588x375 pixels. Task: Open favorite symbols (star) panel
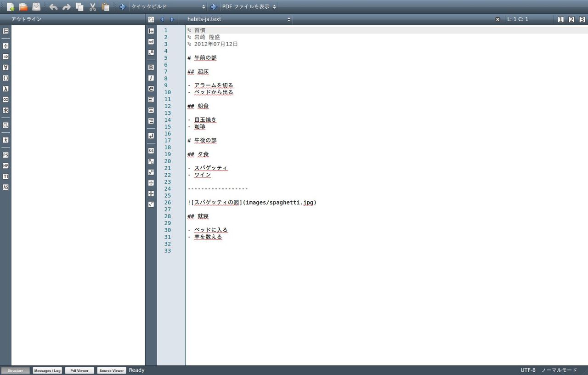click(6, 110)
